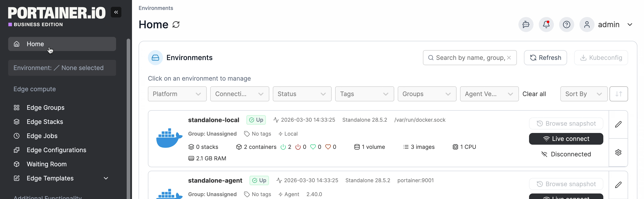Image resolution: width=644 pixels, height=199 pixels.
Task: Click the Refresh environments button
Action: point(545,58)
